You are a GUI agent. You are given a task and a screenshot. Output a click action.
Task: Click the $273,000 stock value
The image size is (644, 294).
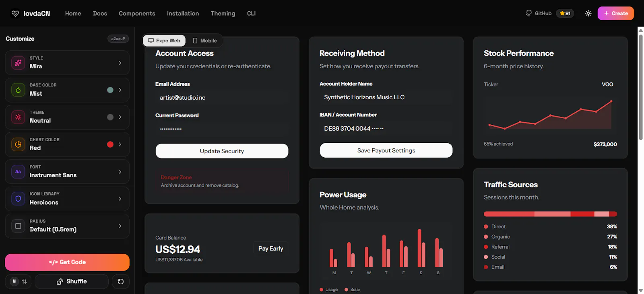tap(605, 144)
